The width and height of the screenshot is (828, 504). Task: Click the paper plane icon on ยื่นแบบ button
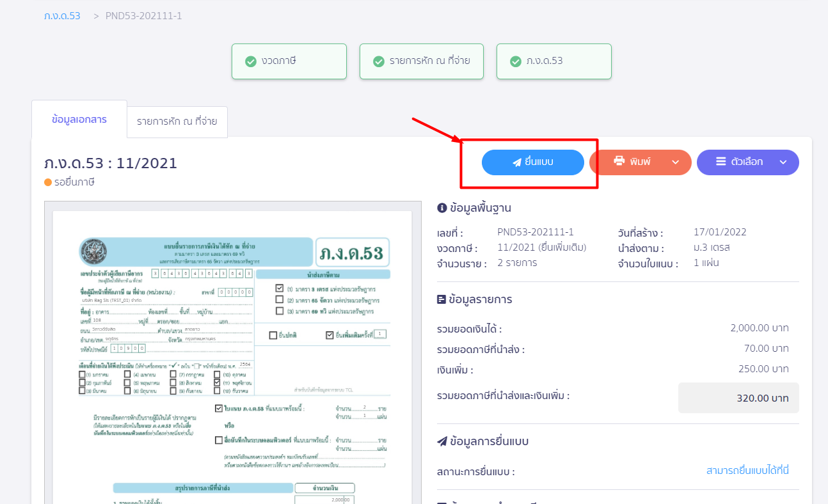point(517,162)
